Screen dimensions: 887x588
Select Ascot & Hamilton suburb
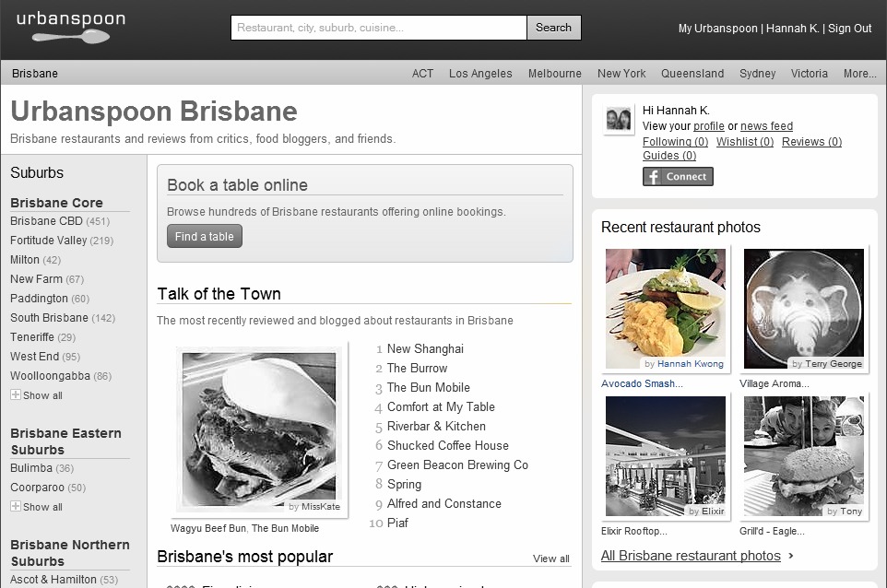click(53, 580)
